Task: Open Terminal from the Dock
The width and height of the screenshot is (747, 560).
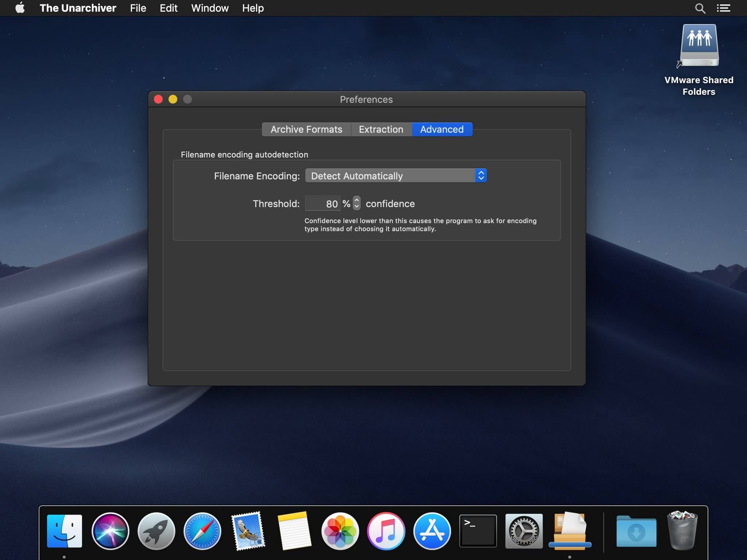Action: tap(478, 531)
